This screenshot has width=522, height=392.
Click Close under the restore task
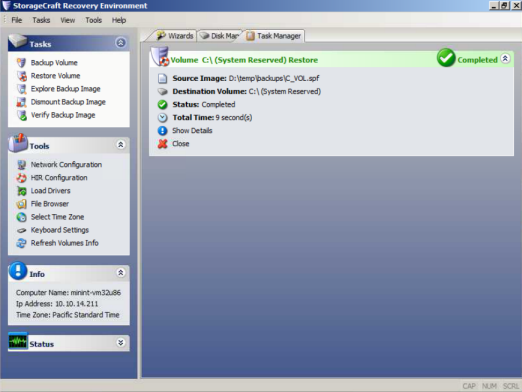[181, 144]
